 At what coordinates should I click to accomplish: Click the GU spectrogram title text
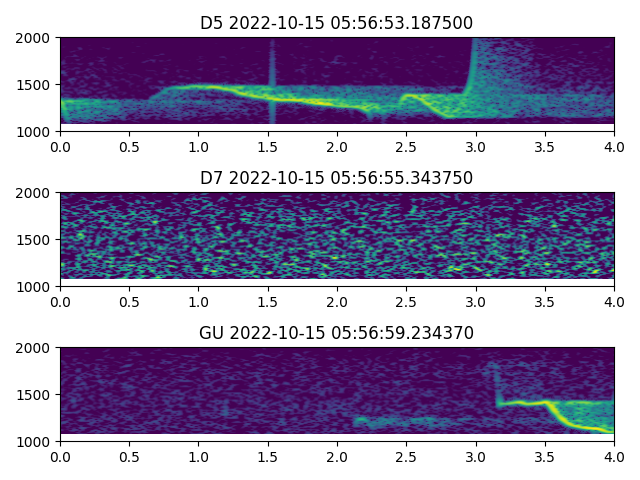pyautogui.click(x=337, y=333)
